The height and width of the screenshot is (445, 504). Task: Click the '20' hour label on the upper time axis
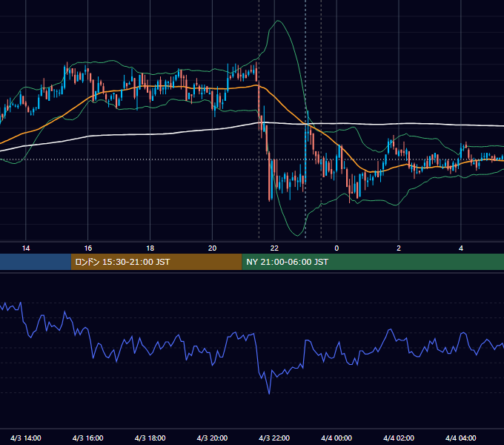[212, 248]
